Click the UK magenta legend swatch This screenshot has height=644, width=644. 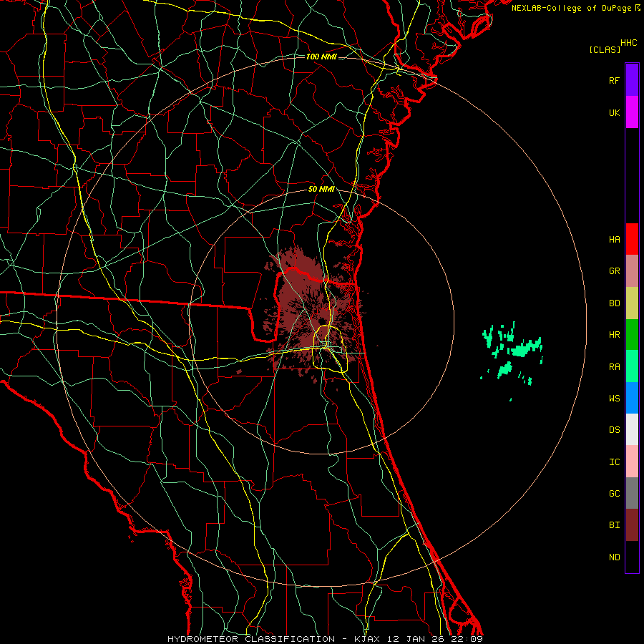pyautogui.click(x=632, y=112)
